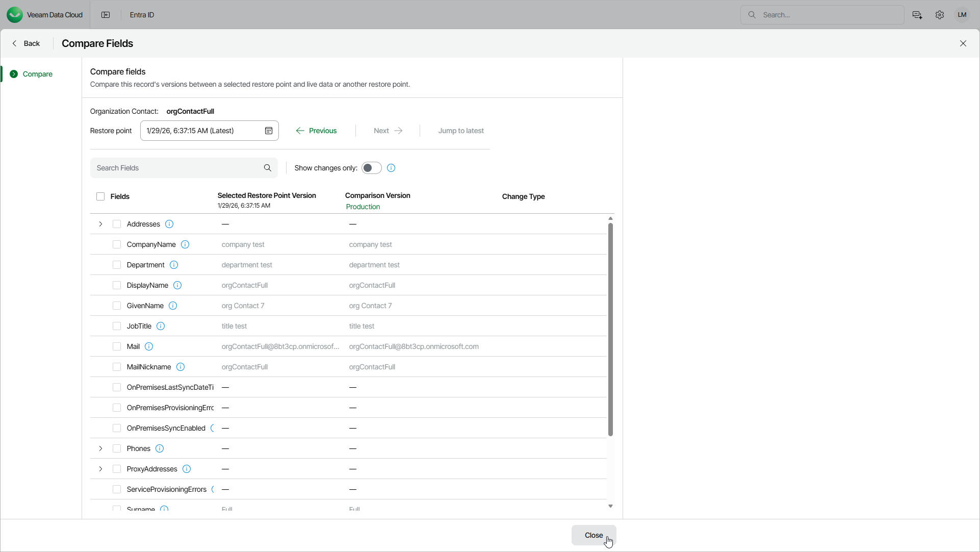This screenshot has height=552, width=980.
Task: Open the Entra ID tab
Action: tap(142, 15)
